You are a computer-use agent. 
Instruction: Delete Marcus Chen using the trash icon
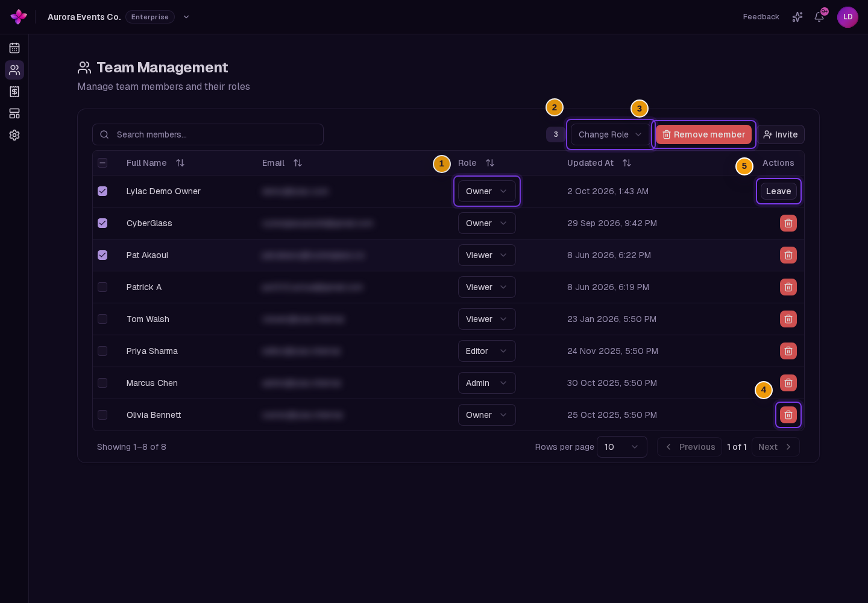[788, 383]
